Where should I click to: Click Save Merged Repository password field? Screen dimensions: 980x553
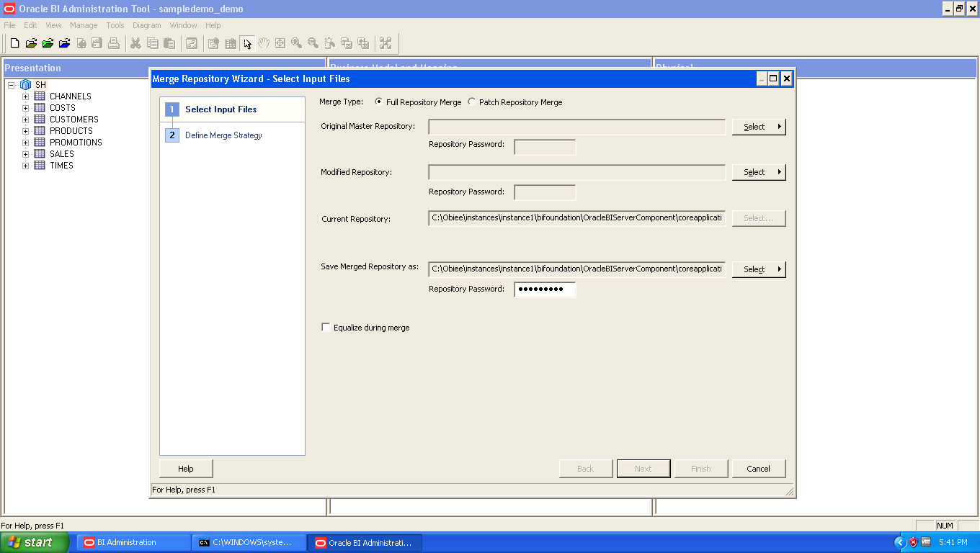coord(545,289)
